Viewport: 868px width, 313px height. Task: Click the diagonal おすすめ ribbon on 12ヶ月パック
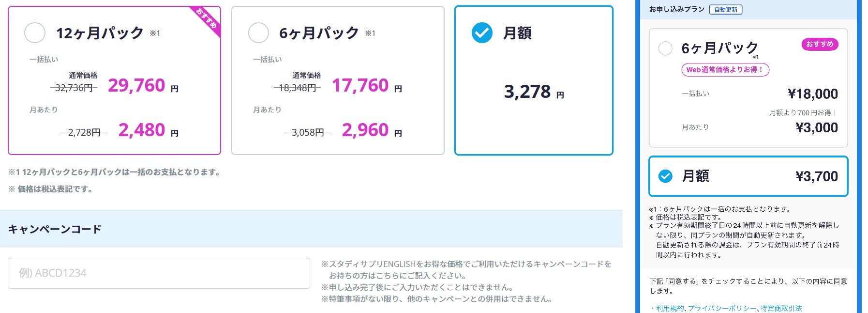coord(208,19)
